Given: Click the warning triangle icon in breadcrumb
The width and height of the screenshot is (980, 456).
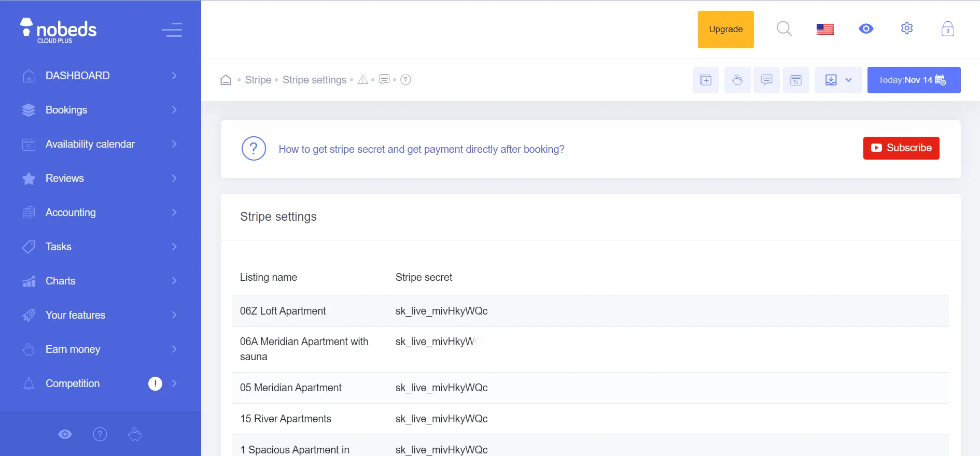Looking at the screenshot, I should coord(363,80).
